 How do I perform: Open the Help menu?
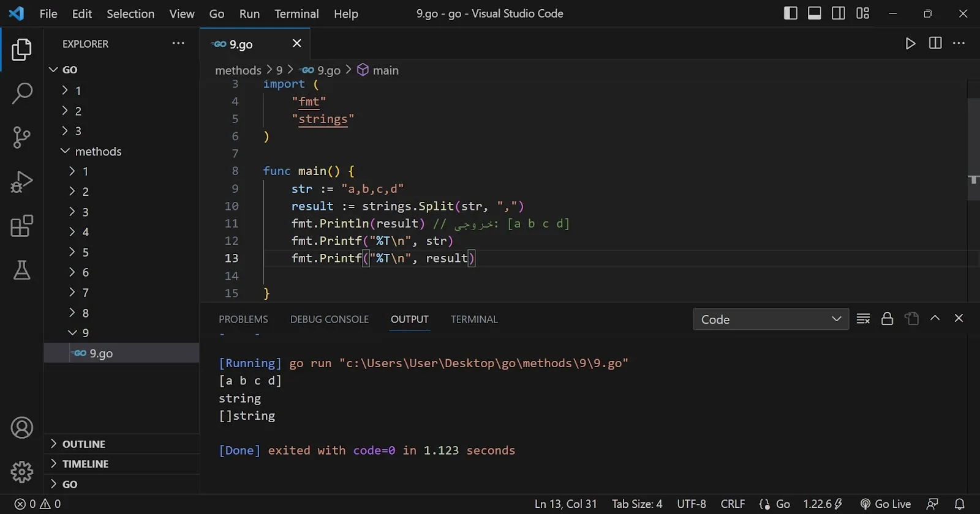[346, 13]
